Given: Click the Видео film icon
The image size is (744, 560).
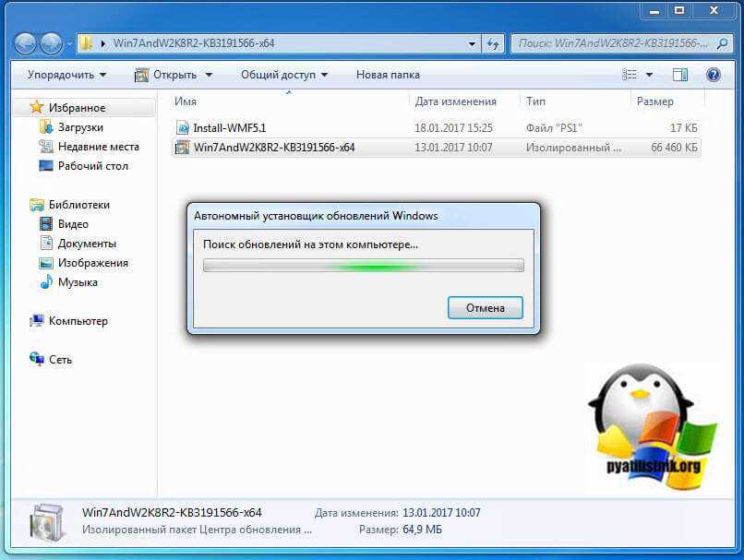Looking at the screenshot, I should pyautogui.click(x=46, y=224).
